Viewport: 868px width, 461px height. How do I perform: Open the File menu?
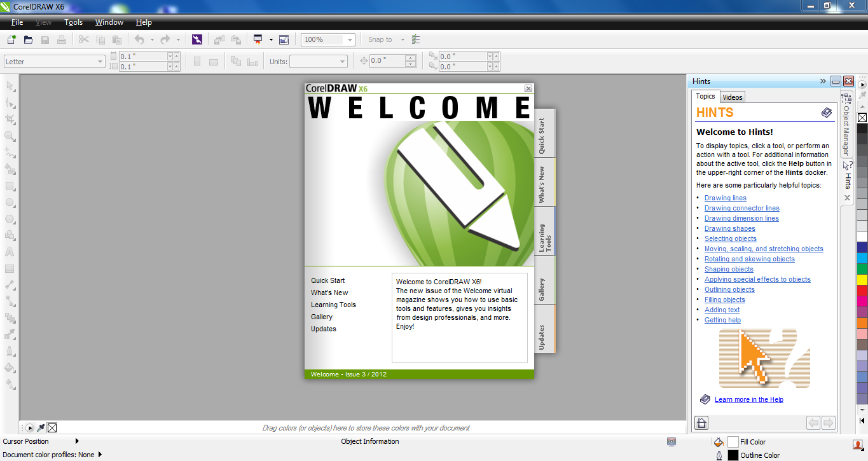[17, 22]
